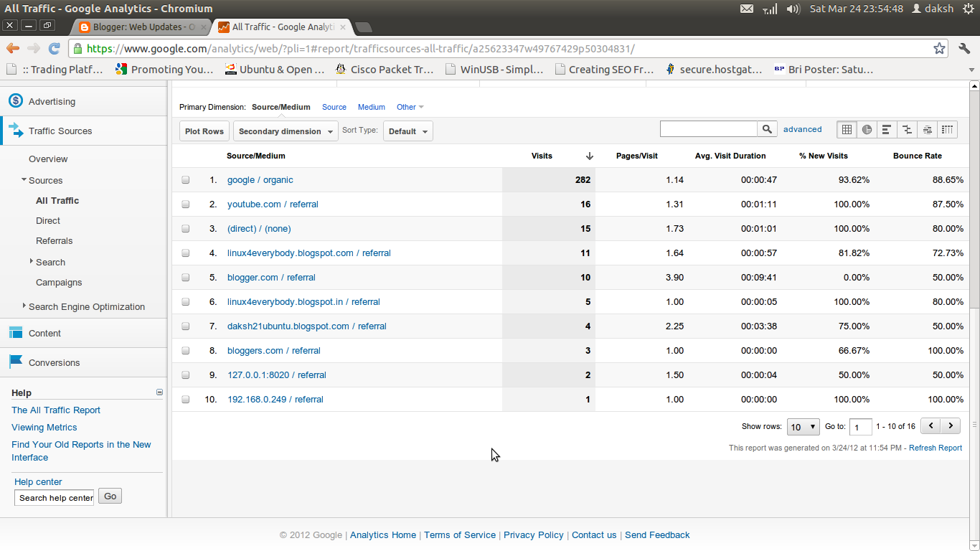Click the table search magnifier icon

coord(767,128)
